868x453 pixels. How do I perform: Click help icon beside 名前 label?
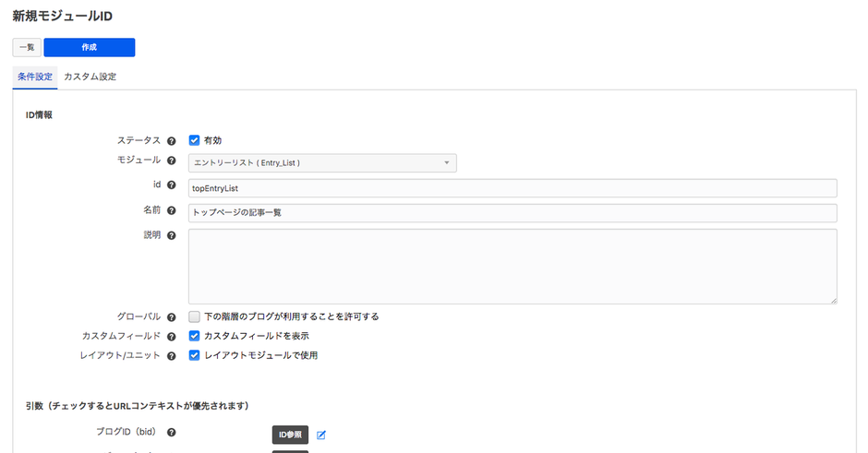[x=171, y=210]
